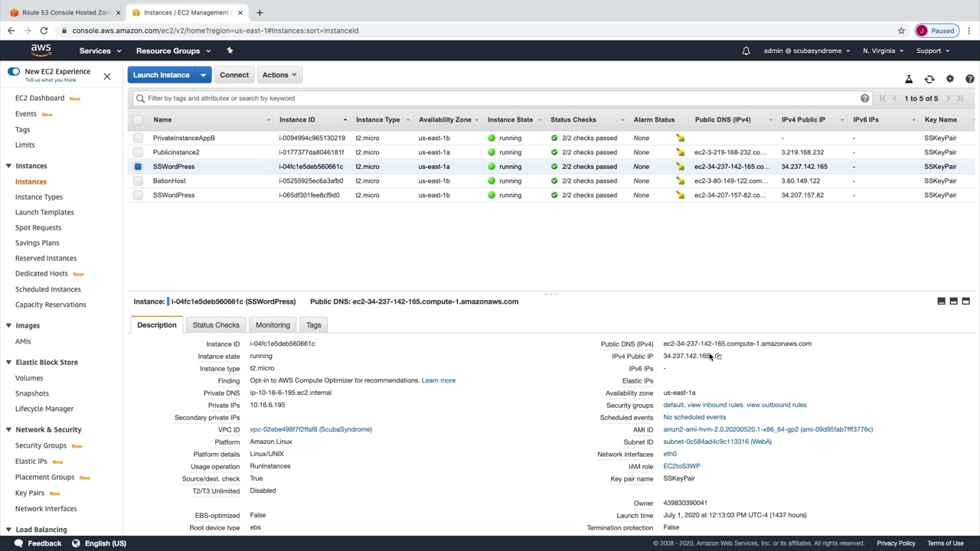The width and height of the screenshot is (980, 551).
Task: Close the left navigation sidebar
Action: [107, 77]
